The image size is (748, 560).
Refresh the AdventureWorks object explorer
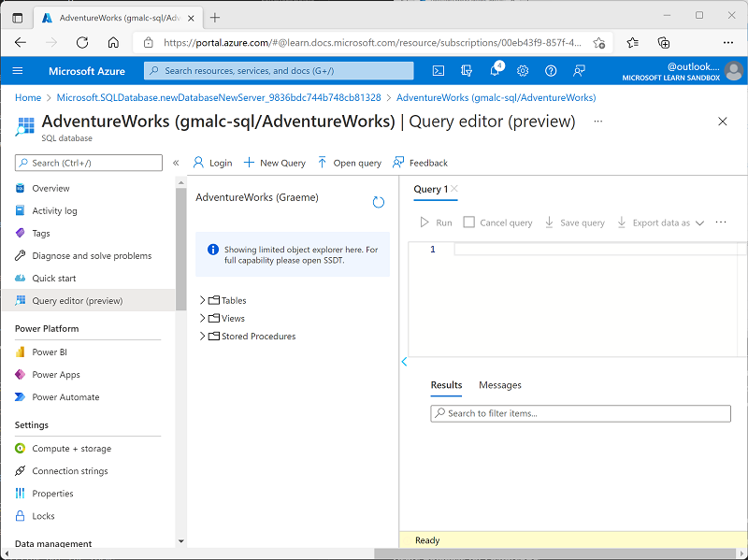pyautogui.click(x=379, y=202)
